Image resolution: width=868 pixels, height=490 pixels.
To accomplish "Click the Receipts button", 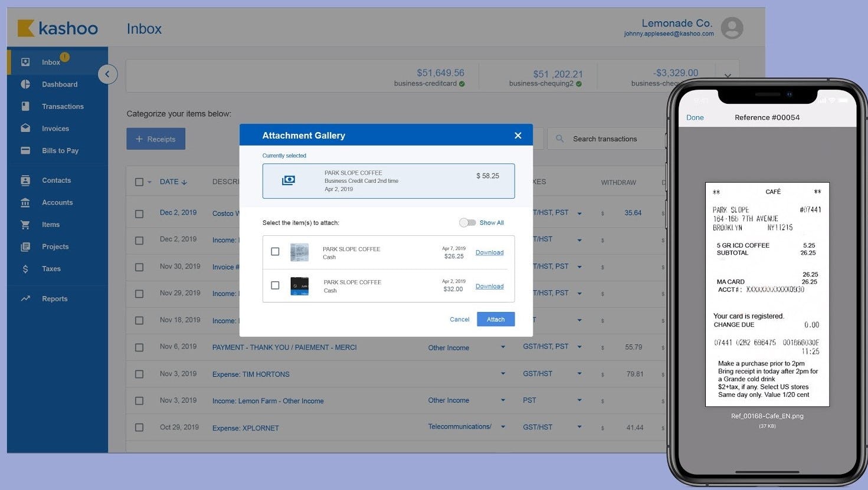I will [x=156, y=139].
